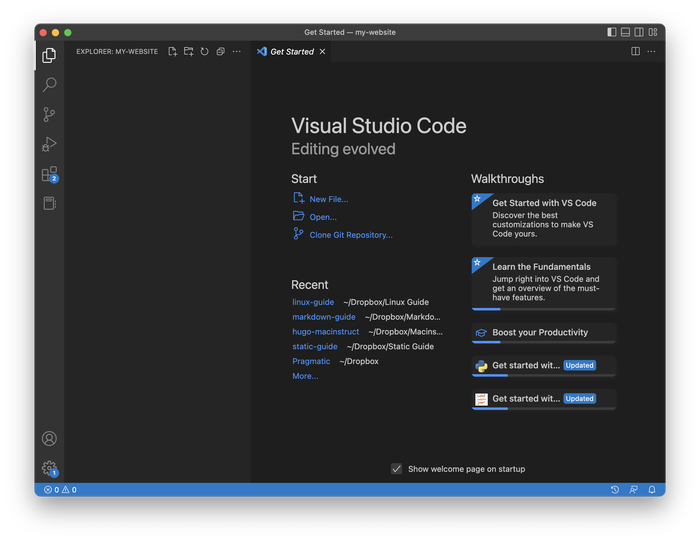Viewport: 700px width, 542px height.
Task: Refresh the Explorer file list
Action: click(204, 51)
